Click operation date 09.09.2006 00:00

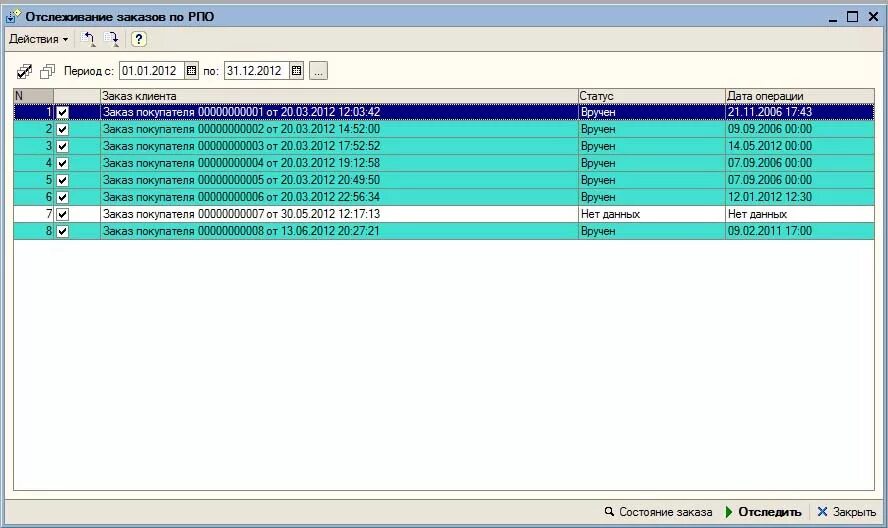[800, 129]
